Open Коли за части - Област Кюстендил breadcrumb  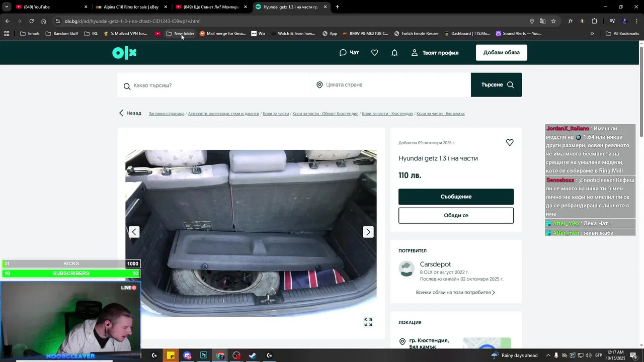click(325, 114)
